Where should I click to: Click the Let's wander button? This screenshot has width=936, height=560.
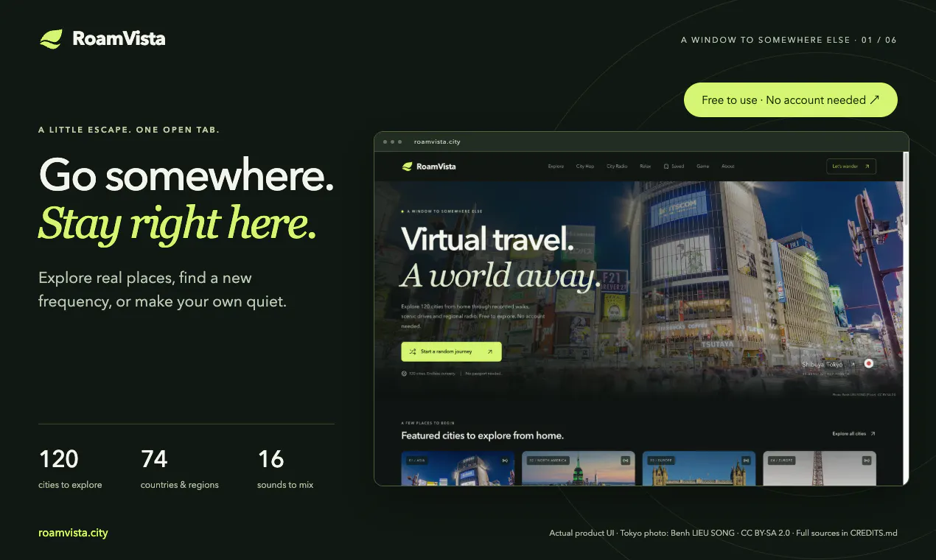851,167
